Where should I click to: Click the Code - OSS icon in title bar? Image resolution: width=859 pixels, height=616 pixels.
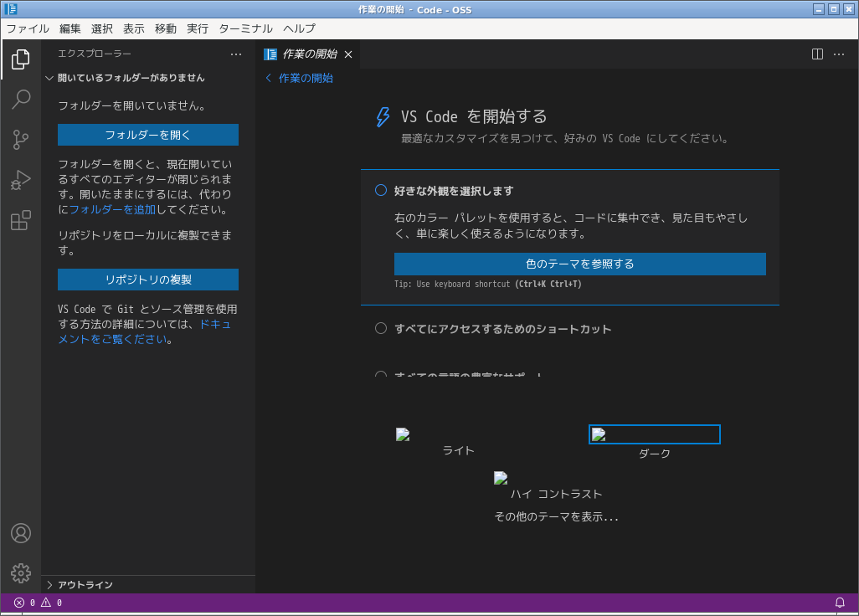tap(10, 8)
